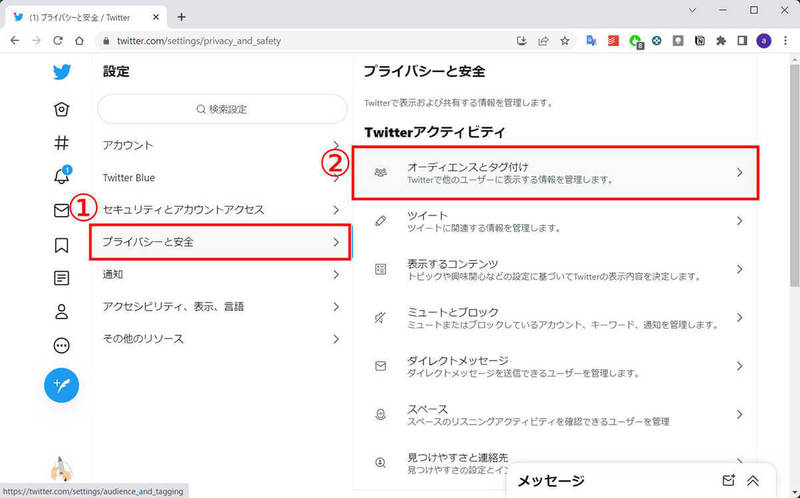Click account avatar at sidebar bottom
Screen dimensions: 800x498
pos(62,468)
